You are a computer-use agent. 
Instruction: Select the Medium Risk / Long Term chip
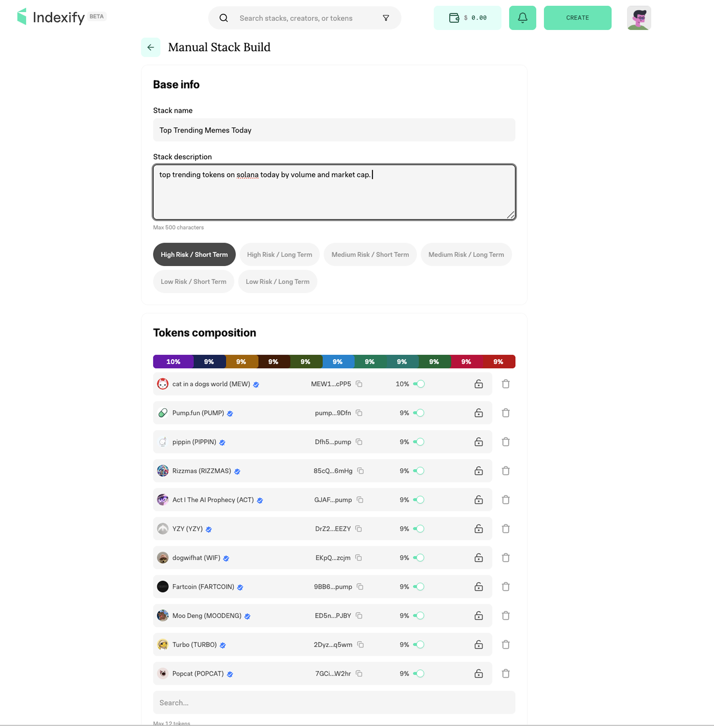466,254
